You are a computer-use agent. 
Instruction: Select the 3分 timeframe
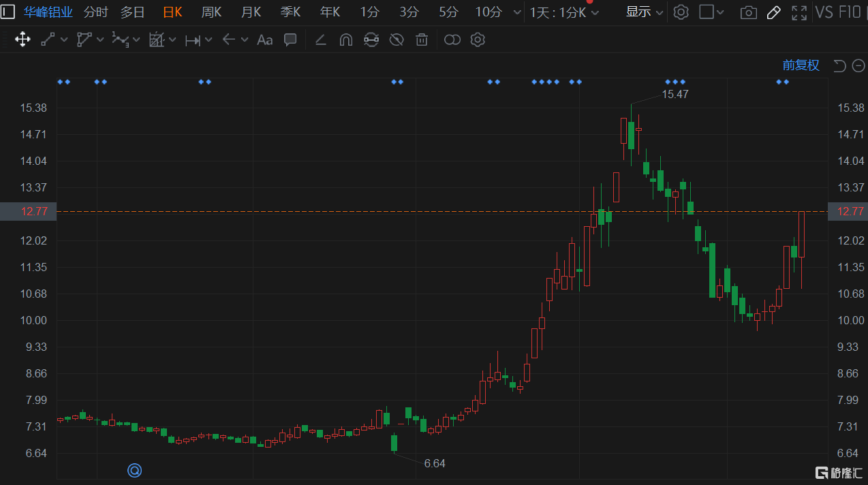click(x=409, y=12)
